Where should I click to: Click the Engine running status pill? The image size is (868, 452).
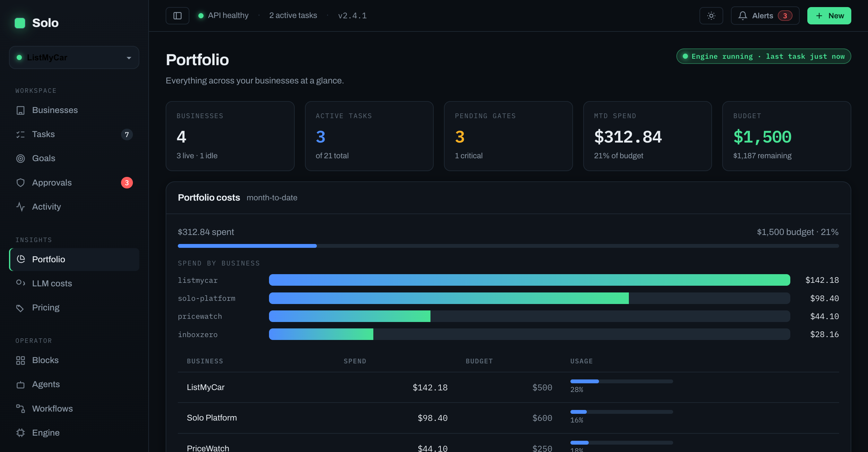point(764,56)
